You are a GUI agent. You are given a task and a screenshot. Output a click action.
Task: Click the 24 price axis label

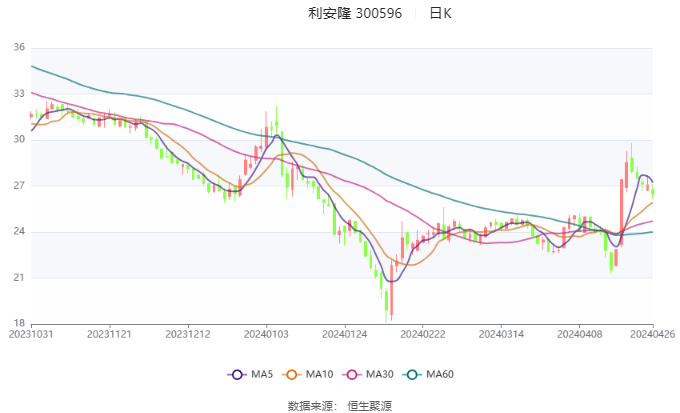19,231
